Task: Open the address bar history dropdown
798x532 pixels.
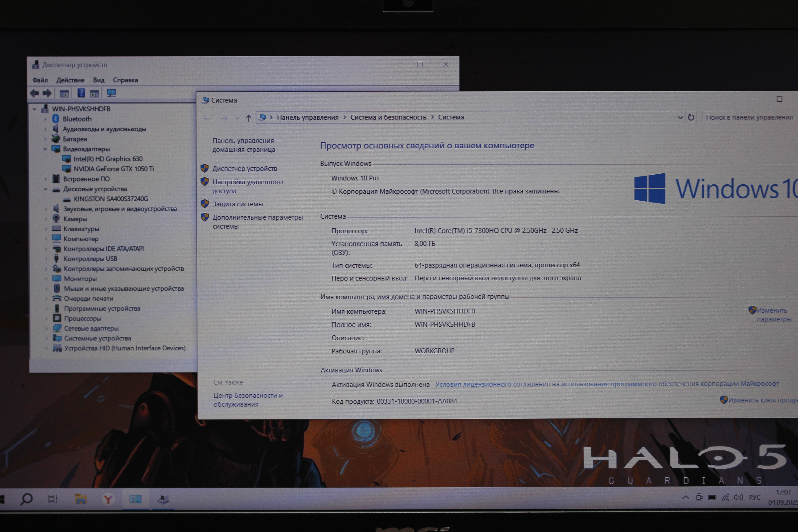Action: point(680,117)
